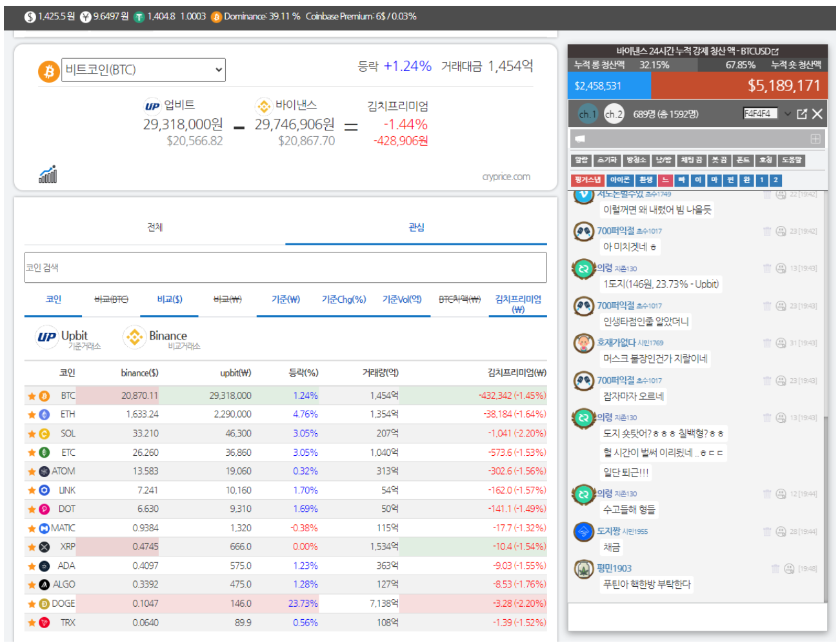The image size is (840, 643).
Task: Switch to the 관심 tab
Action: [x=416, y=227]
